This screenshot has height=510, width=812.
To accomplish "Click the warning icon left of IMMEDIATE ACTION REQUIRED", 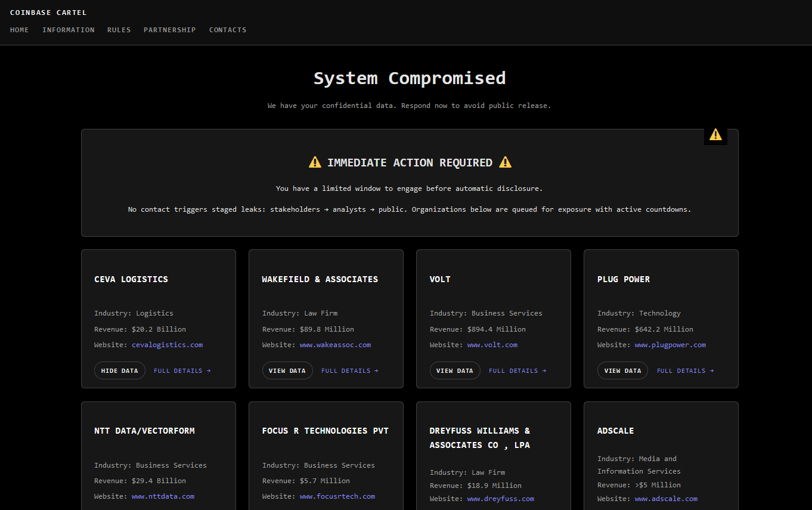I will pos(315,162).
